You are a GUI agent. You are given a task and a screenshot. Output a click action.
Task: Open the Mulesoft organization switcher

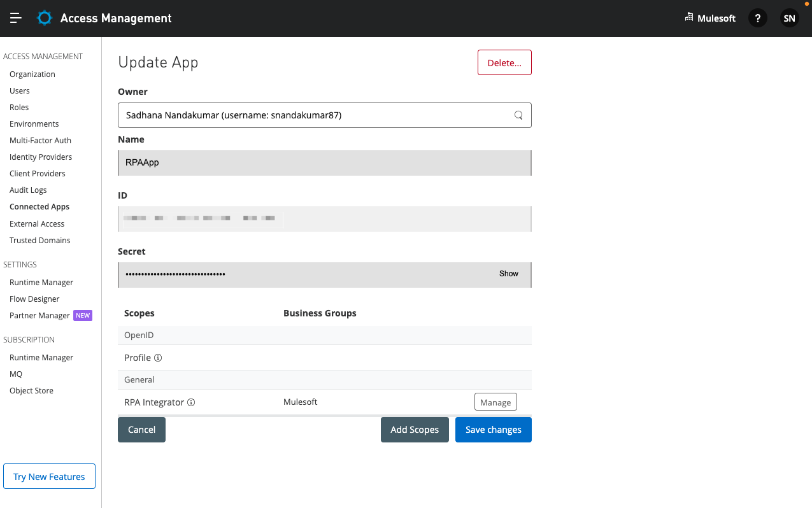710,18
